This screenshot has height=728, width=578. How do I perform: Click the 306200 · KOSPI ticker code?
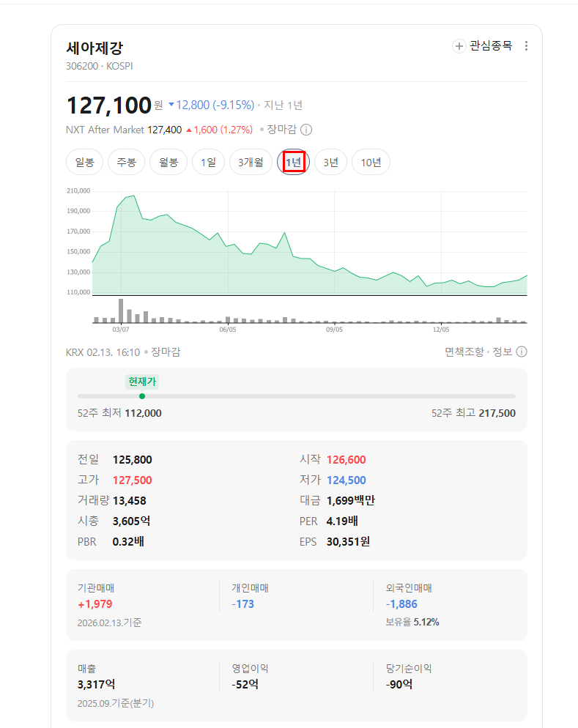[x=100, y=67]
